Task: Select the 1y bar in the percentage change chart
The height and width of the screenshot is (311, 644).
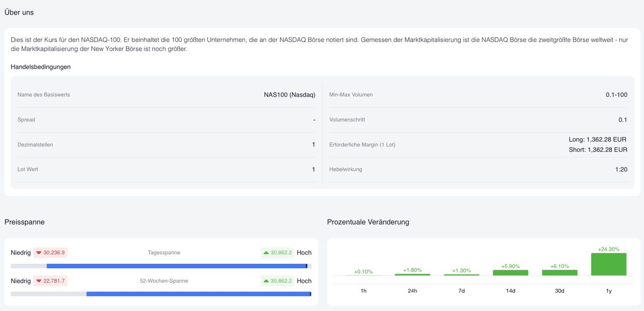Action: (609, 264)
